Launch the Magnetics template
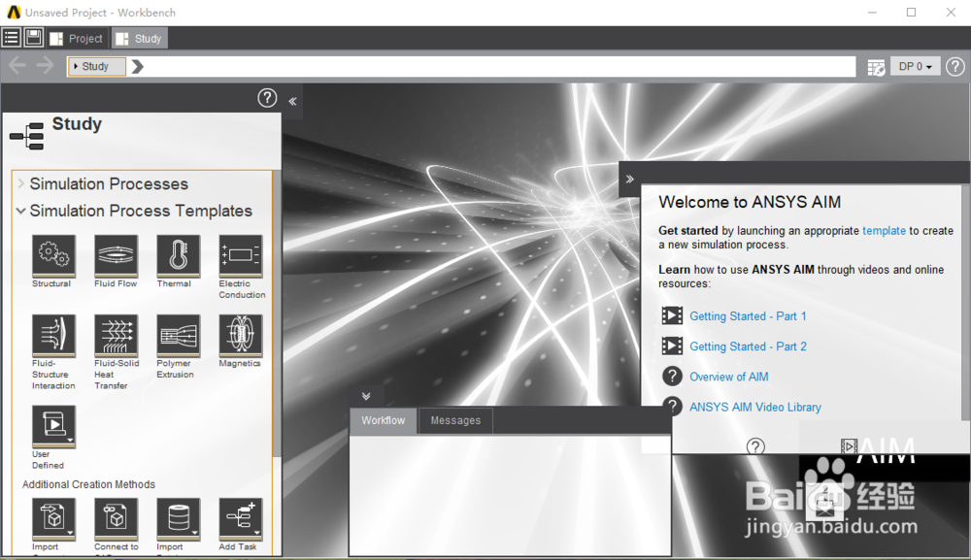Viewport: 971px width, 560px height. click(240, 336)
